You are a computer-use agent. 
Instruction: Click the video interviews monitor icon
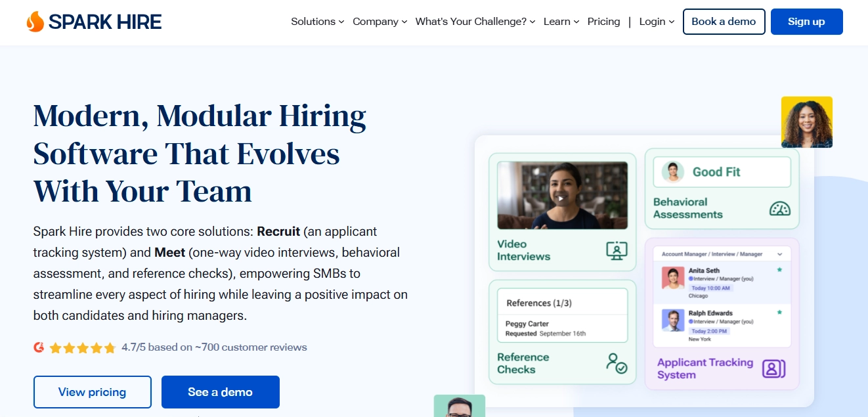click(617, 250)
